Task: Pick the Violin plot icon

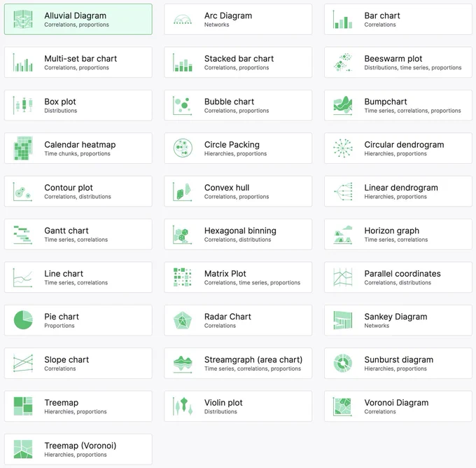Action: (183, 406)
